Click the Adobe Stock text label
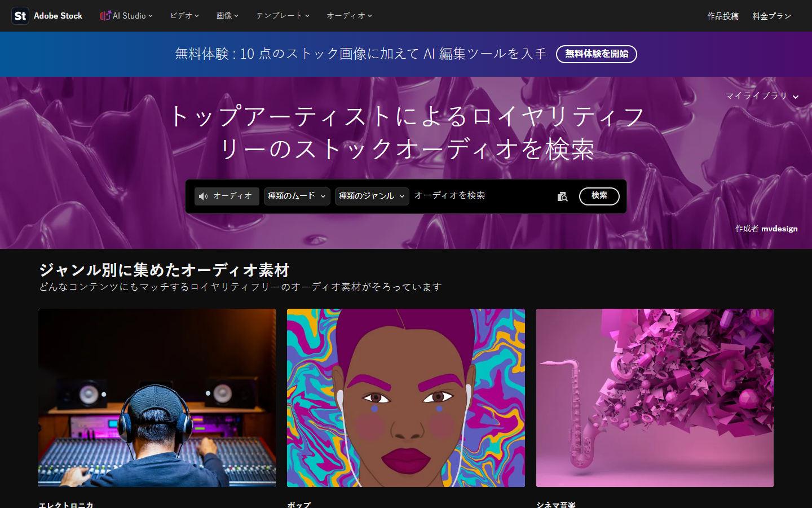This screenshot has height=508, width=812. pos(58,16)
